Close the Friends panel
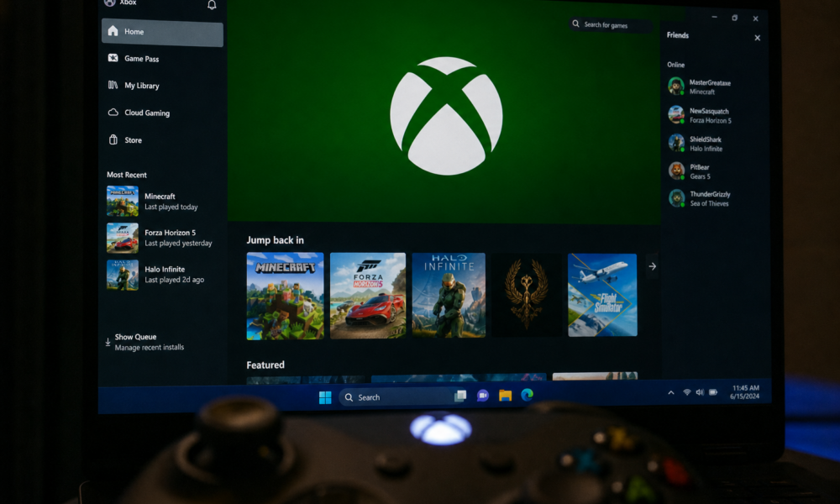840x504 pixels. pyautogui.click(x=757, y=38)
